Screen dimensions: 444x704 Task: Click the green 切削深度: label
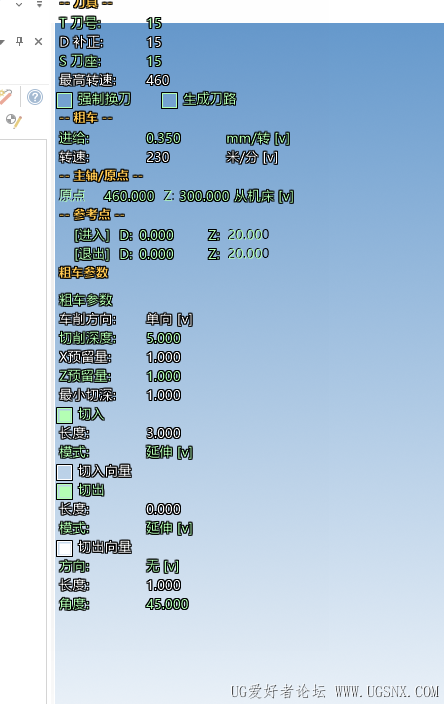click(x=88, y=338)
